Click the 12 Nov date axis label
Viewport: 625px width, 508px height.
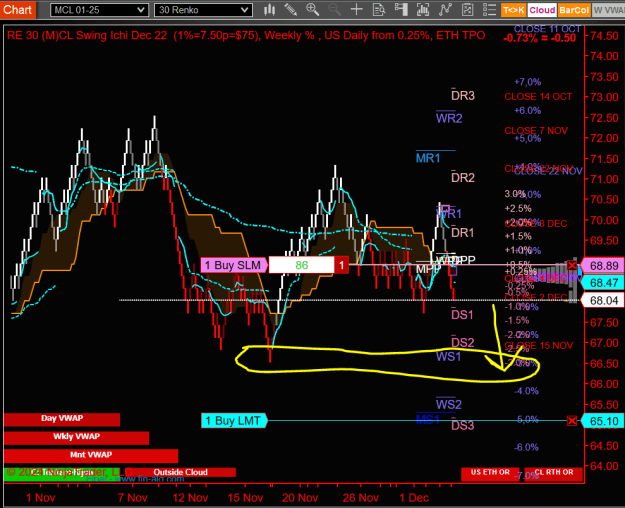pos(190,498)
